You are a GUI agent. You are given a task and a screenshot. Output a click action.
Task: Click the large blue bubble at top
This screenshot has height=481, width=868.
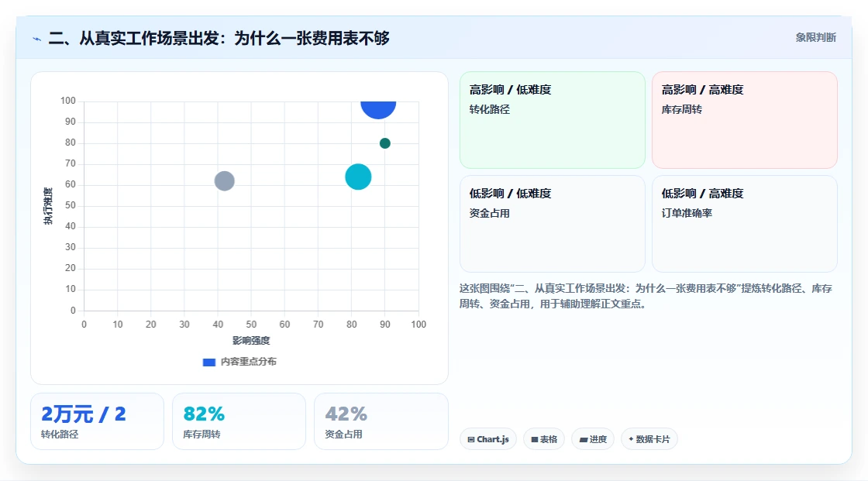click(x=378, y=109)
